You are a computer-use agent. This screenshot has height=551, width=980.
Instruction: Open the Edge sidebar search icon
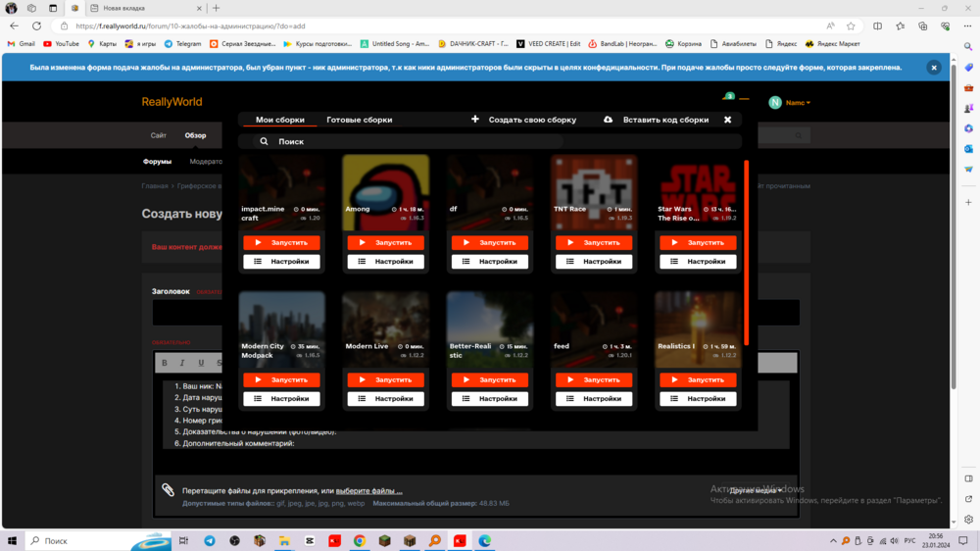click(968, 47)
